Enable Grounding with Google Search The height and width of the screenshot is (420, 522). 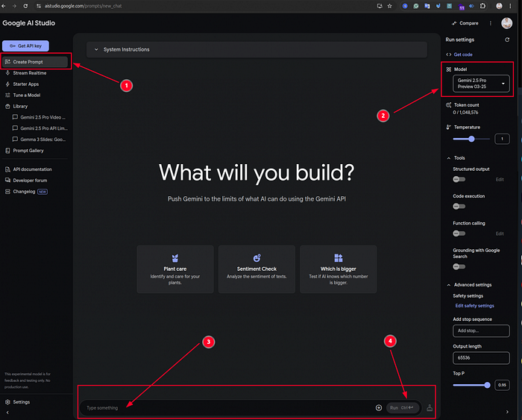click(x=459, y=267)
